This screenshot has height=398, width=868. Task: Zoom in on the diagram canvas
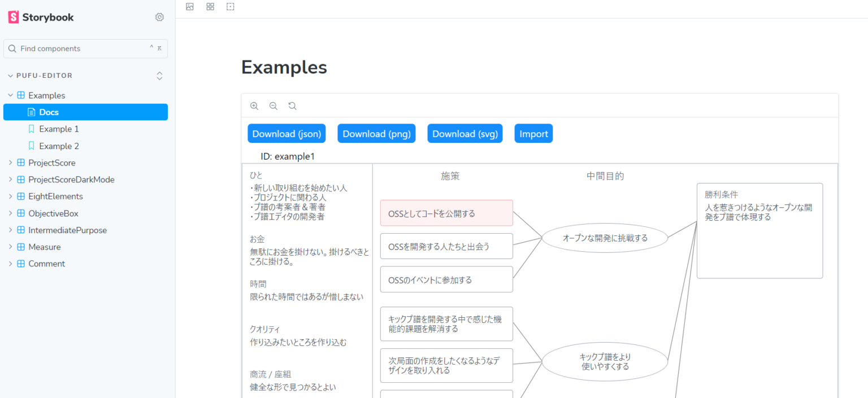(x=254, y=106)
